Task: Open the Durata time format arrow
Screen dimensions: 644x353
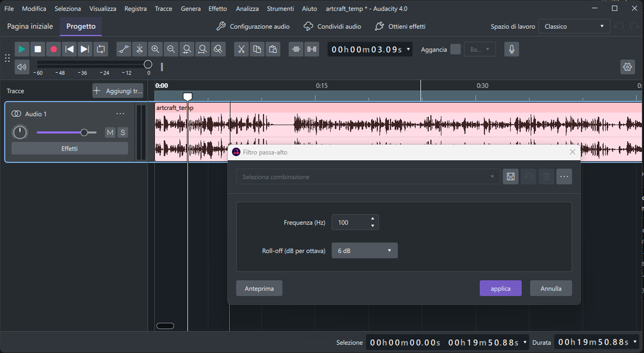Action: coord(635,342)
